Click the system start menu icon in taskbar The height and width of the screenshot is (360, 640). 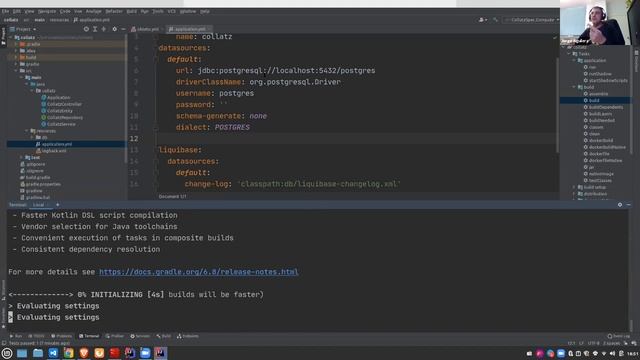[x=7, y=353]
